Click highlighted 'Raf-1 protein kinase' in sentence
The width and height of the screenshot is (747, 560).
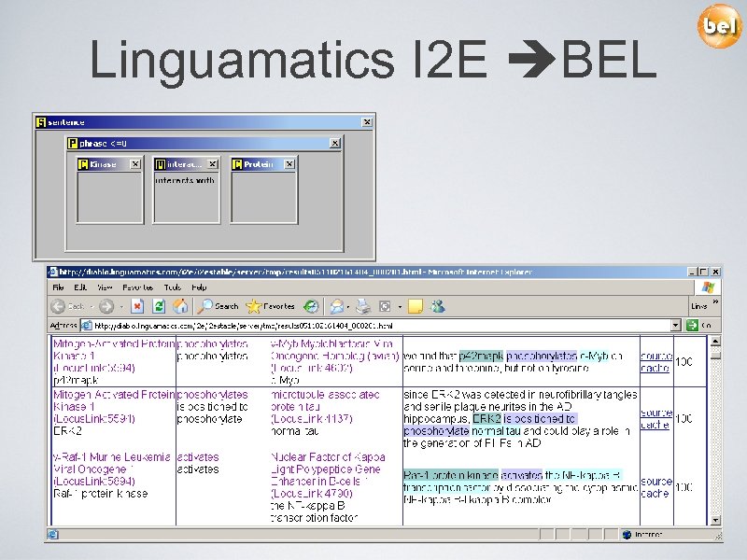click(x=451, y=475)
